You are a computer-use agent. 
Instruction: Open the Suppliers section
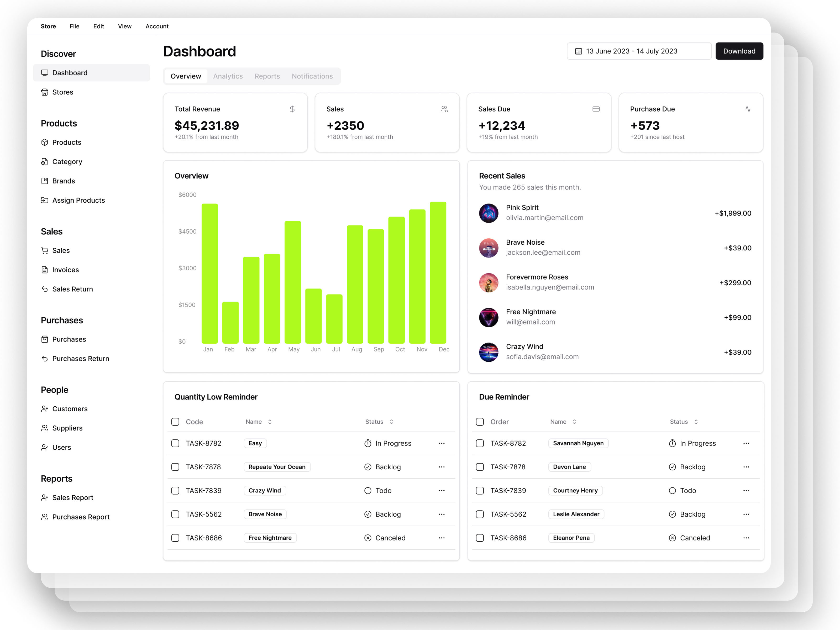point(67,428)
